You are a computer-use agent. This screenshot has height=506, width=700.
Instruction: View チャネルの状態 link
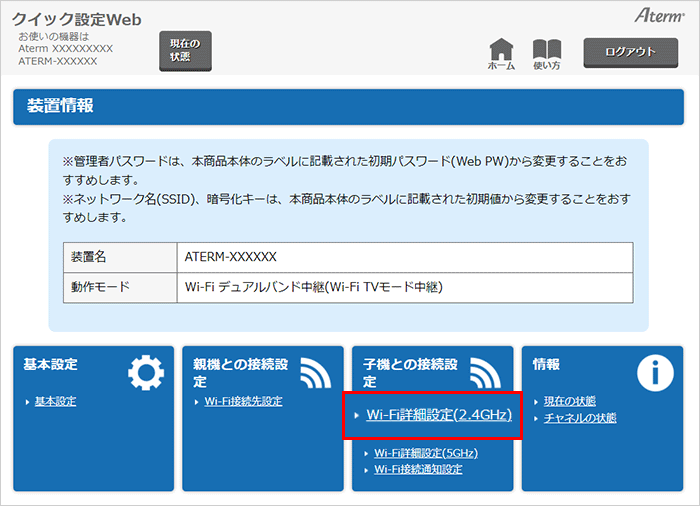[580, 418]
